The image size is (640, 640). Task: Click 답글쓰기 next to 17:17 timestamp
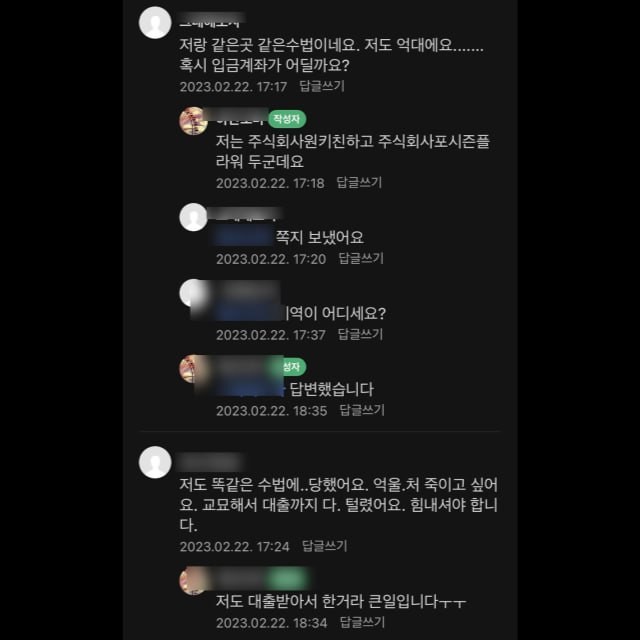[x=322, y=86]
